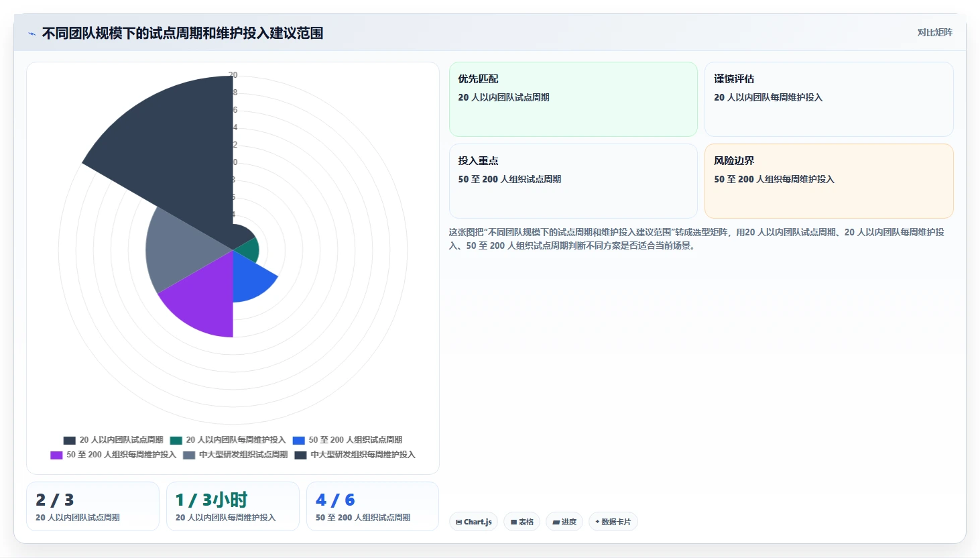Screen dimensions: 980x558
Task: Click the header icon beside the chart title
Action: 32,34
